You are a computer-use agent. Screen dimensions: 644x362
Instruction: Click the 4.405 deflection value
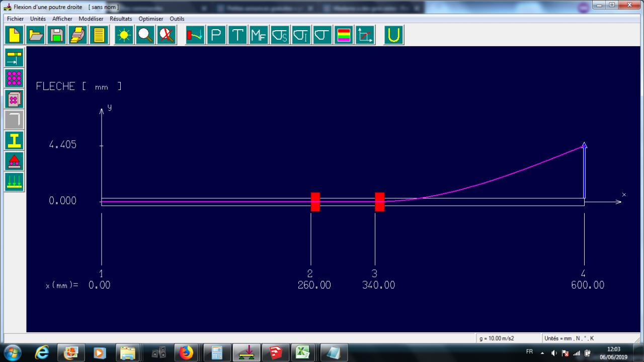click(x=63, y=145)
